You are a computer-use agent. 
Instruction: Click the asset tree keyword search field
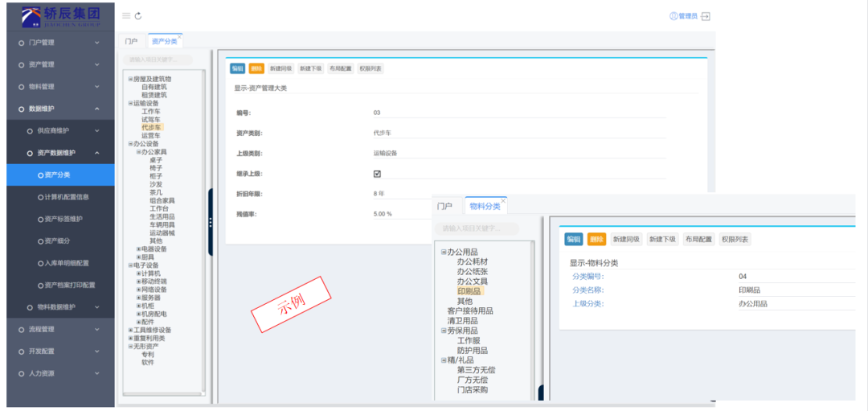tap(159, 60)
